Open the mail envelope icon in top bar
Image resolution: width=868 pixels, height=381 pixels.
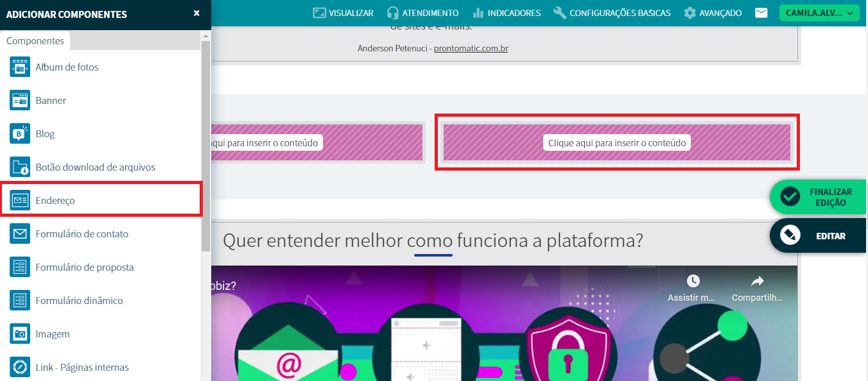761,13
